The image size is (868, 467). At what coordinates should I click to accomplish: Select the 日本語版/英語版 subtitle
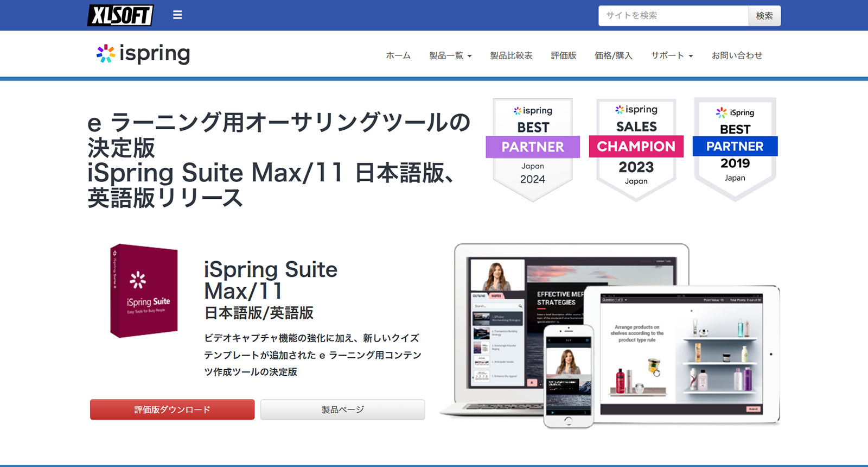point(259,313)
